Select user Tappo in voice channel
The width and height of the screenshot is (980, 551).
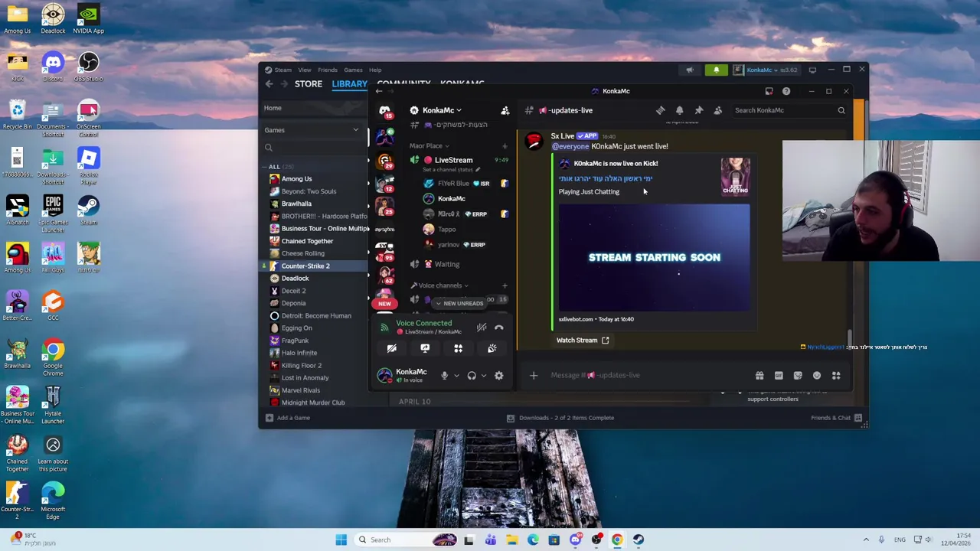click(446, 230)
